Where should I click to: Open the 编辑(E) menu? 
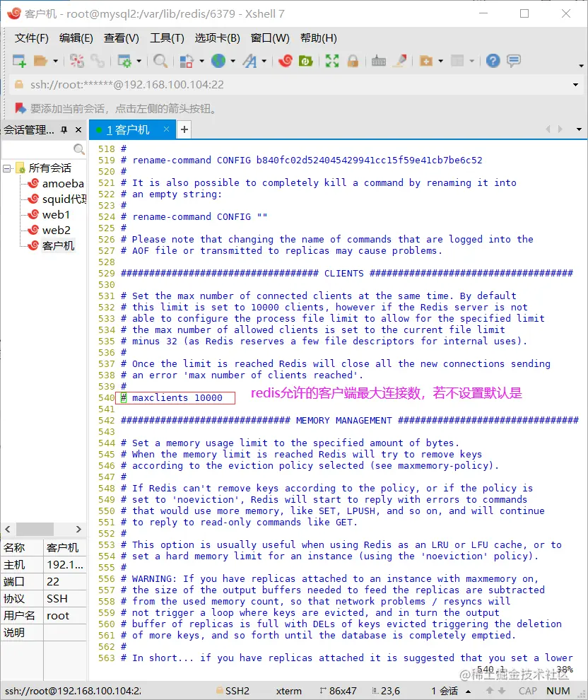76,38
